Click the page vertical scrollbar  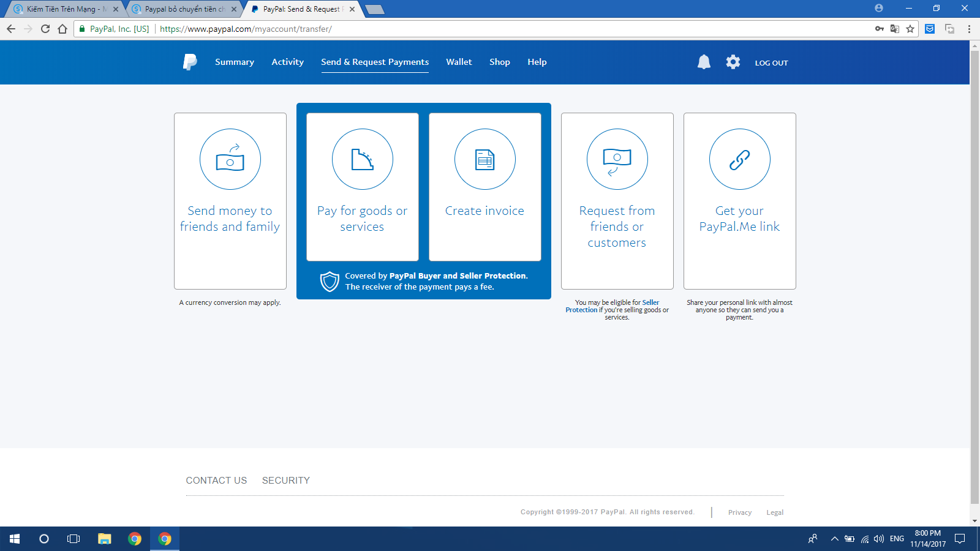pos(974,279)
